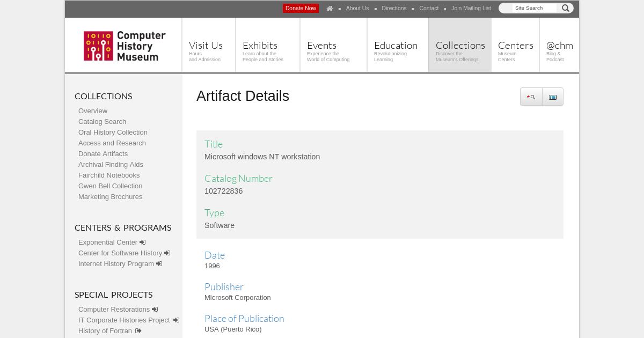The image size is (644, 338).
Task: Open Center for Software History link
Action: coord(120,253)
